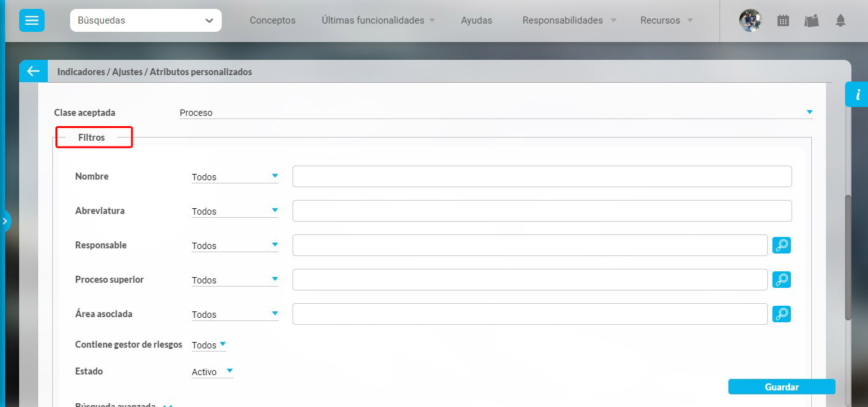
Task: Click Área asociada search magnifier
Action: point(781,314)
